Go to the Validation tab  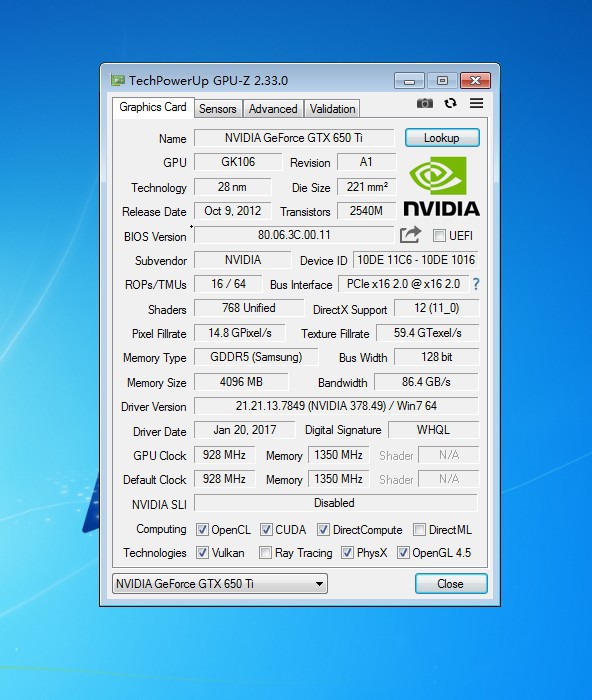click(333, 108)
